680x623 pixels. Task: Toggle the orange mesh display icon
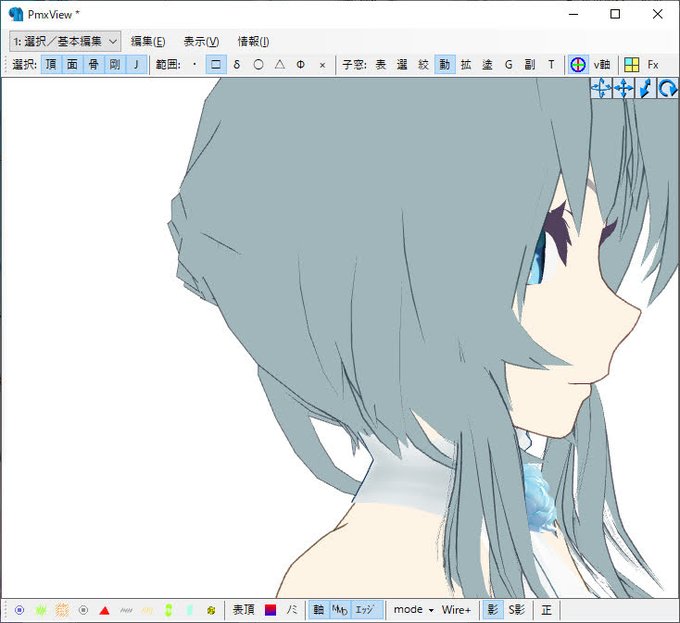[62, 610]
